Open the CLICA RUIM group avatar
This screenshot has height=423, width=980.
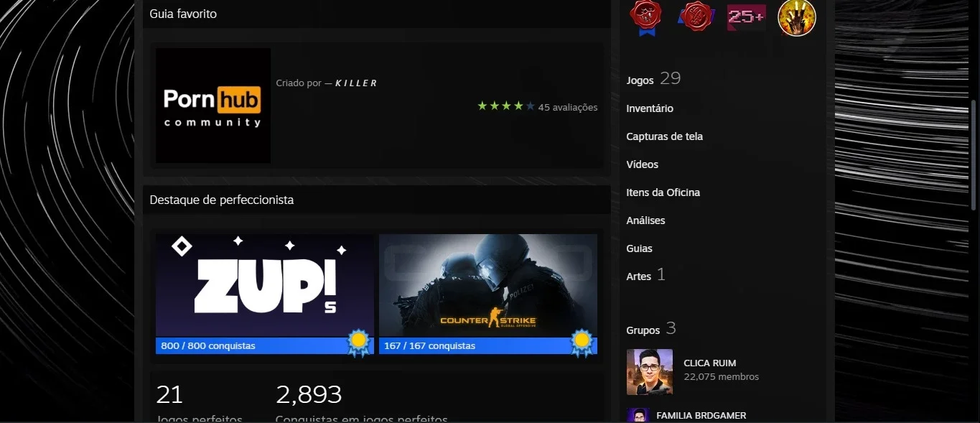[x=650, y=372]
